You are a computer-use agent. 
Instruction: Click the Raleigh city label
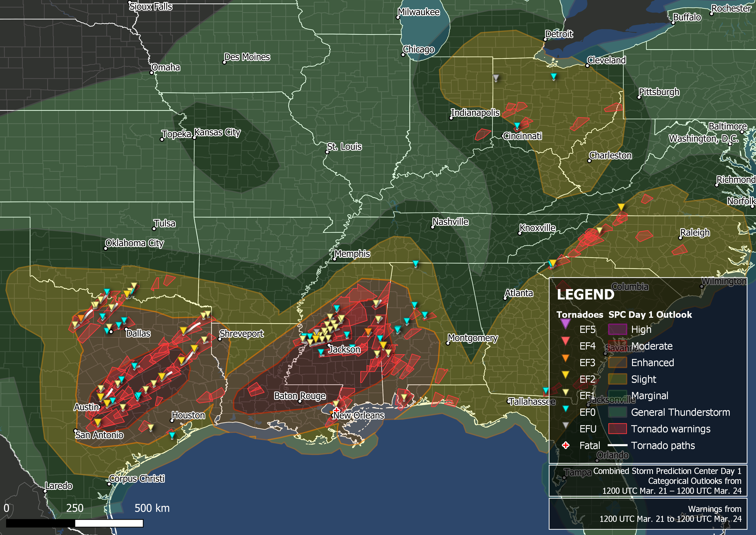coord(695,233)
